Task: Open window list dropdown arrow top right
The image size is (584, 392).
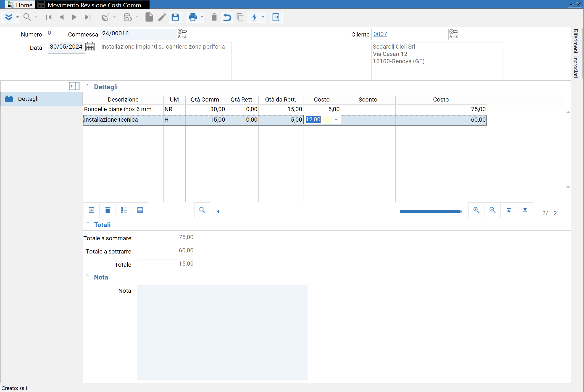Action: [571, 5]
